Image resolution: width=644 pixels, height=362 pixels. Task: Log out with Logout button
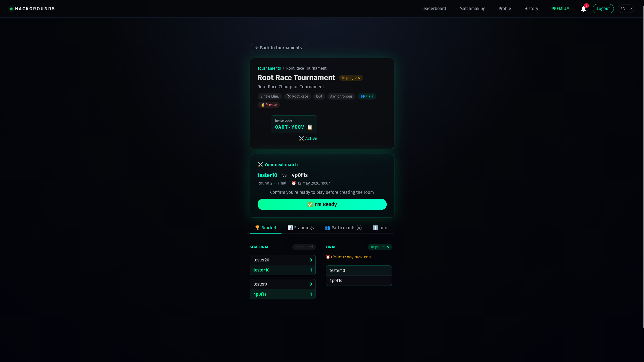pos(603,9)
